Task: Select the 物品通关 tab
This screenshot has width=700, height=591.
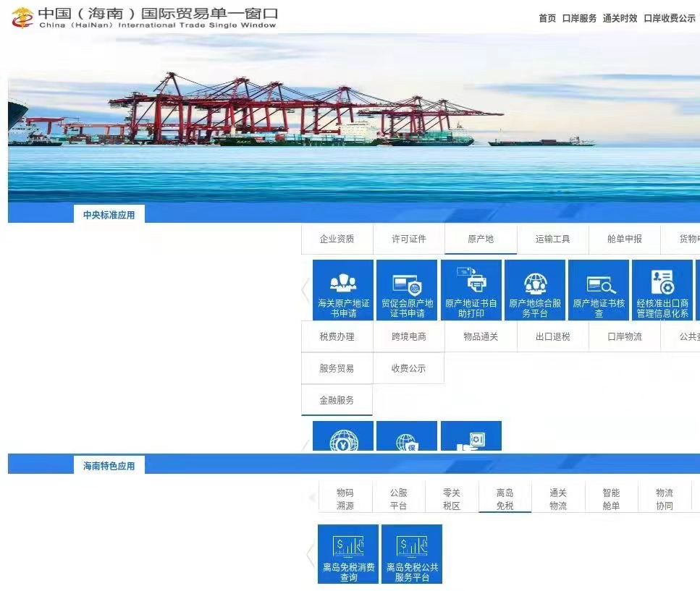Action: tap(481, 337)
